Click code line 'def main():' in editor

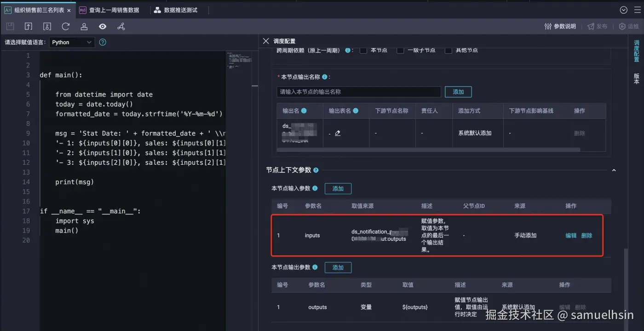tap(61, 75)
